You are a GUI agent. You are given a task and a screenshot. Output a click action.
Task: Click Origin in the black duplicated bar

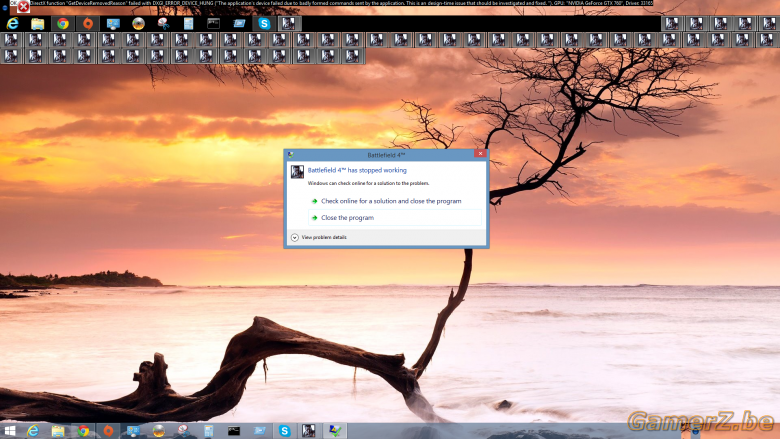(88, 23)
